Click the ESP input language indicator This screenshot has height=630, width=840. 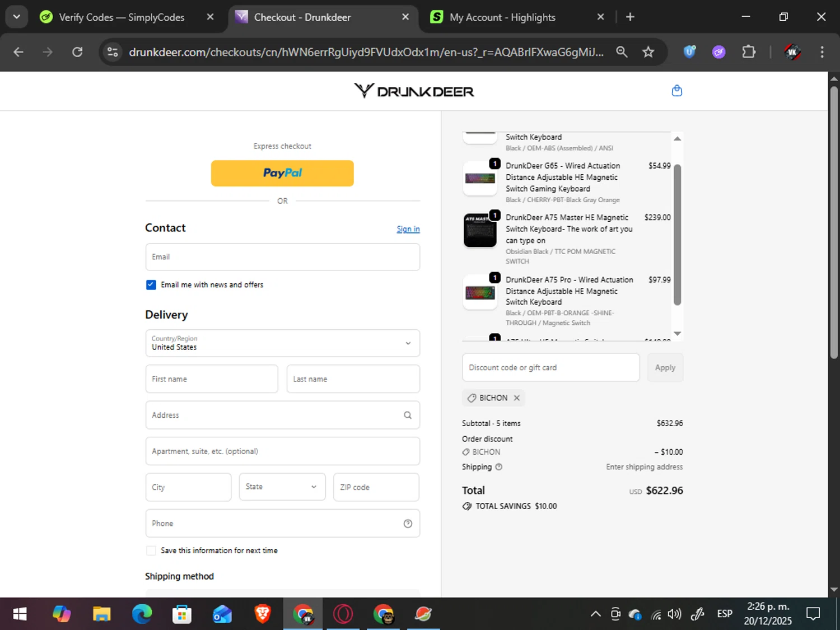coord(725,614)
